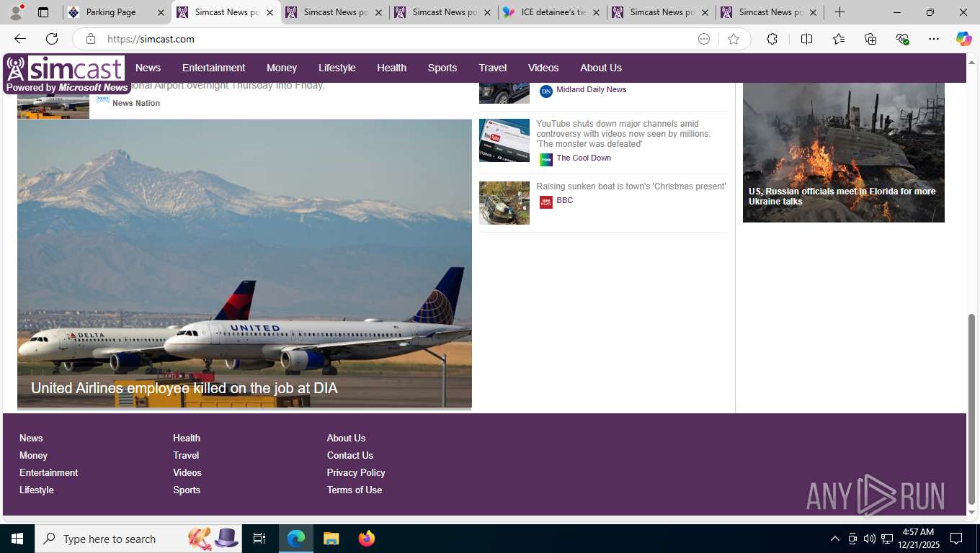Open United Airlines employee killed headline
980x553 pixels.
click(184, 388)
